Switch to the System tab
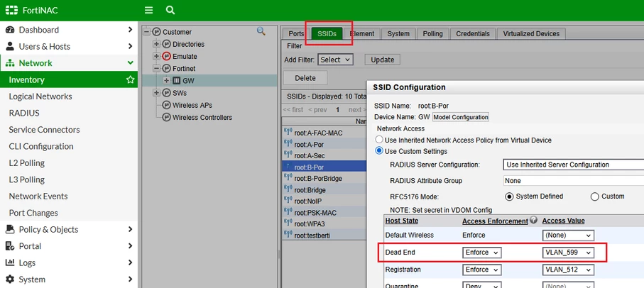 pyautogui.click(x=398, y=33)
